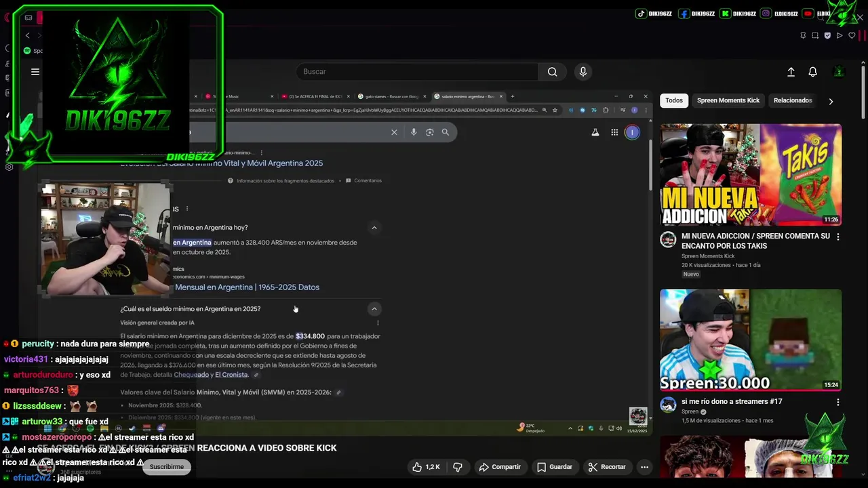This screenshot has width=868, height=488.
Task: Select the Spreen Moments Kick chip
Action: pos(728,100)
